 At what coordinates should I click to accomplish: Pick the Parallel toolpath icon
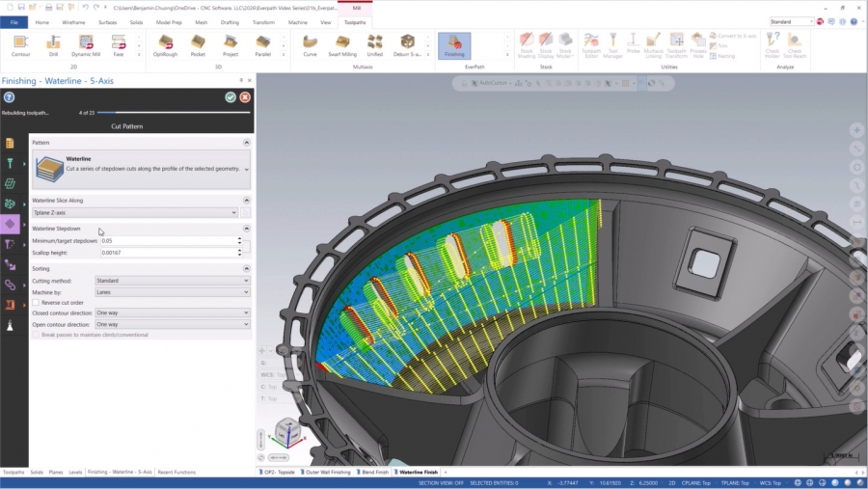tap(263, 45)
